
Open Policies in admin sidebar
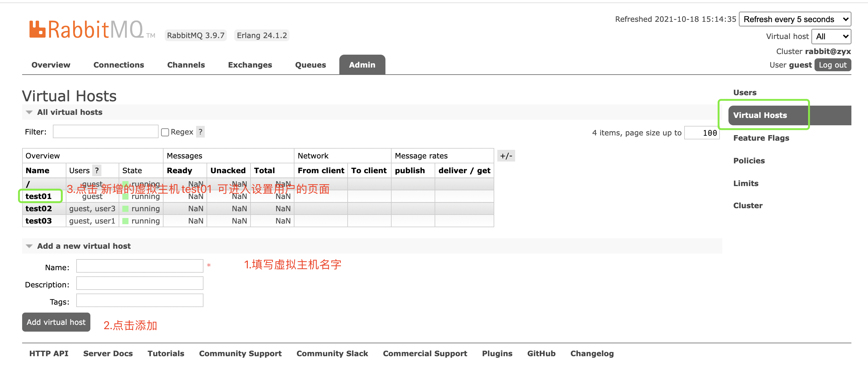(749, 161)
